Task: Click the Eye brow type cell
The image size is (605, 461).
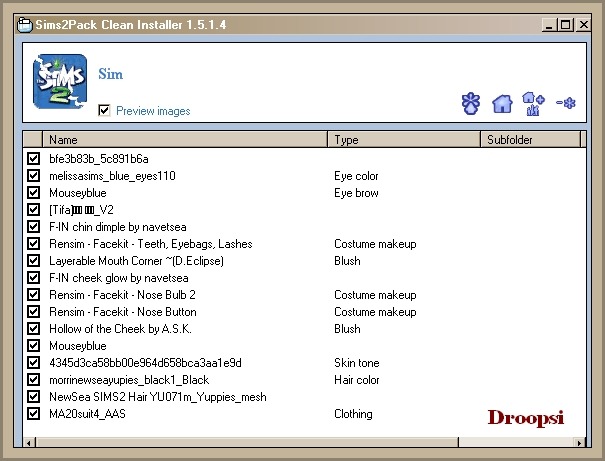Action: click(x=356, y=193)
